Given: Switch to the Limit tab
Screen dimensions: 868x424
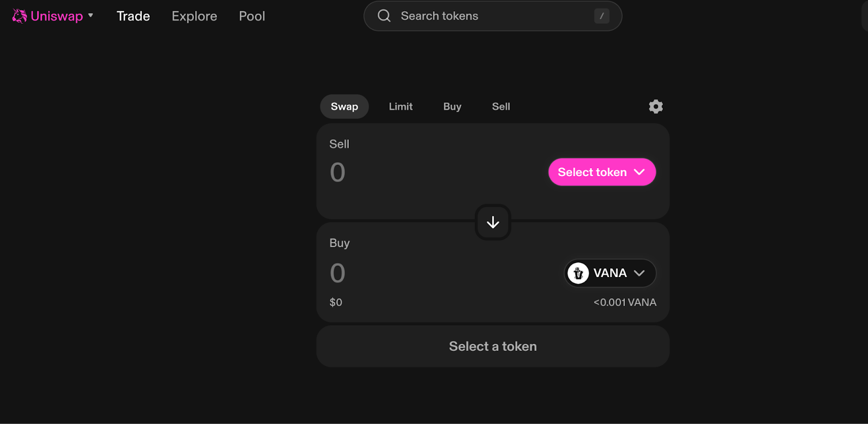Looking at the screenshot, I should (x=400, y=107).
